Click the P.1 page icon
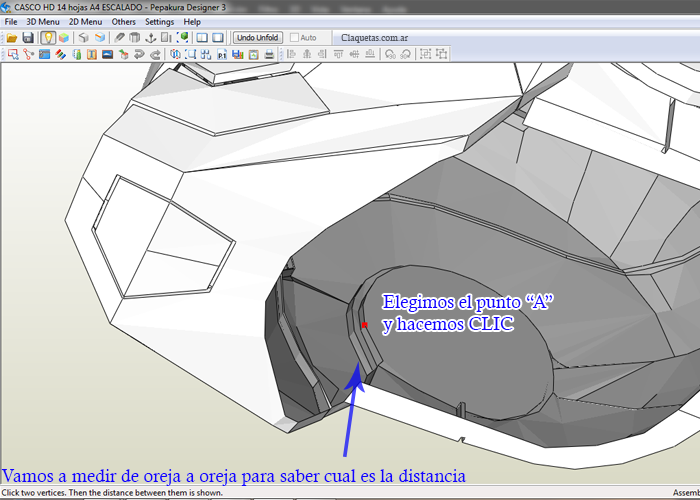The width and height of the screenshot is (700, 500). (222, 54)
